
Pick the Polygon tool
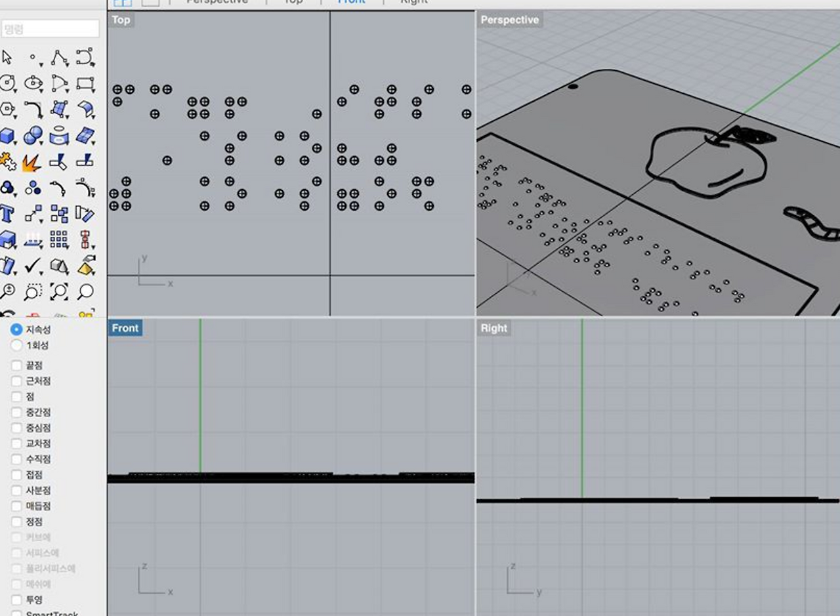point(7,109)
